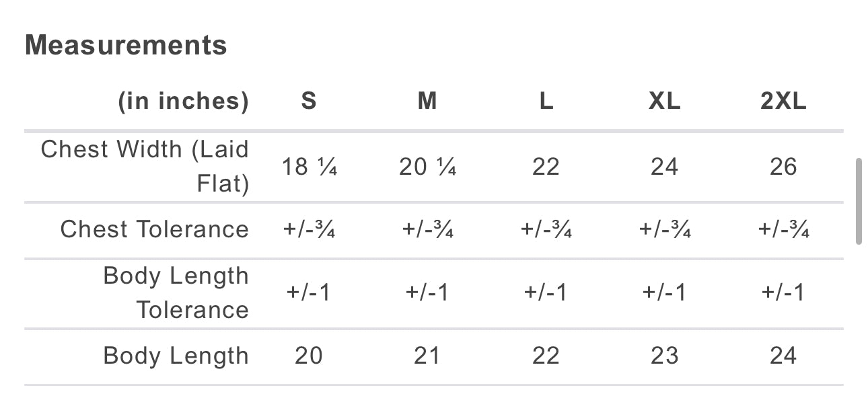The height and width of the screenshot is (400, 868).
Task: Click the body length value 23
Action: click(664, 356)
